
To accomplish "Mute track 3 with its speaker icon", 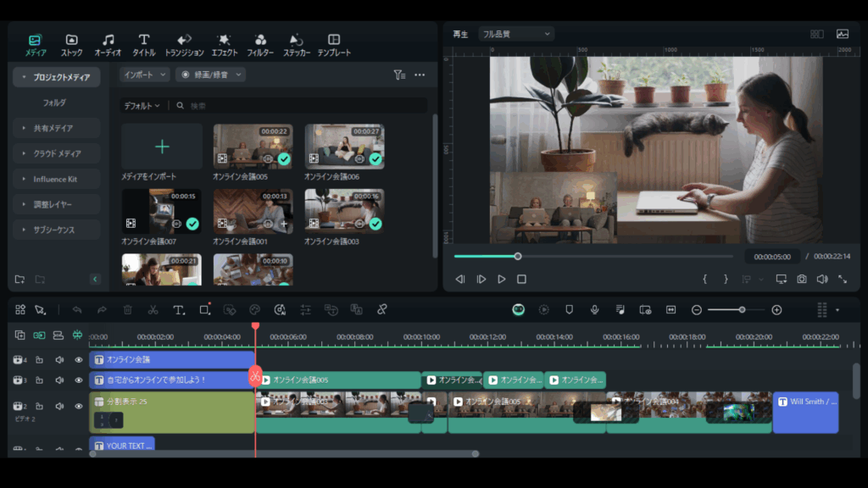I will (x=59, y=380).
